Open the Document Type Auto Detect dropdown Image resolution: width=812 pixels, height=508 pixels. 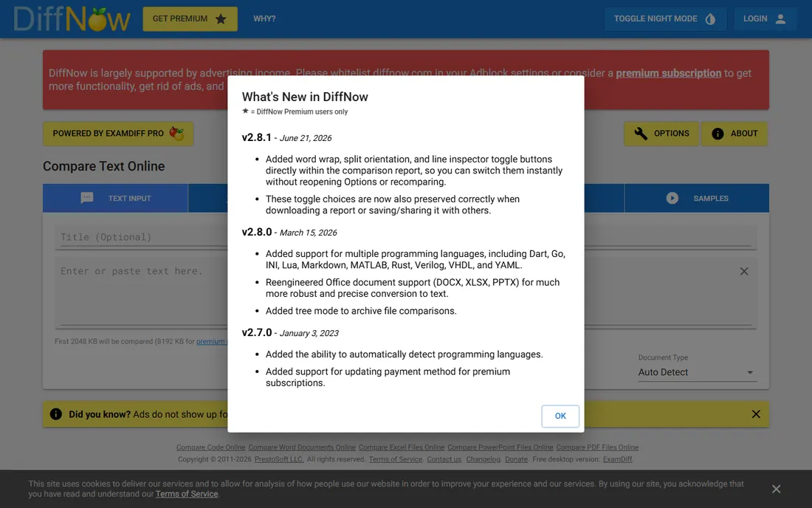(697, 372)
